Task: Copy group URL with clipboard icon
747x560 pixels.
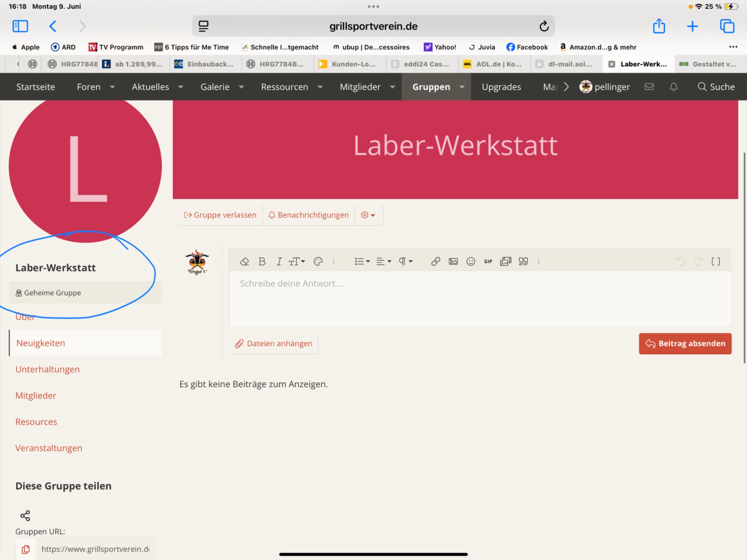Action: tap(25, 549)
